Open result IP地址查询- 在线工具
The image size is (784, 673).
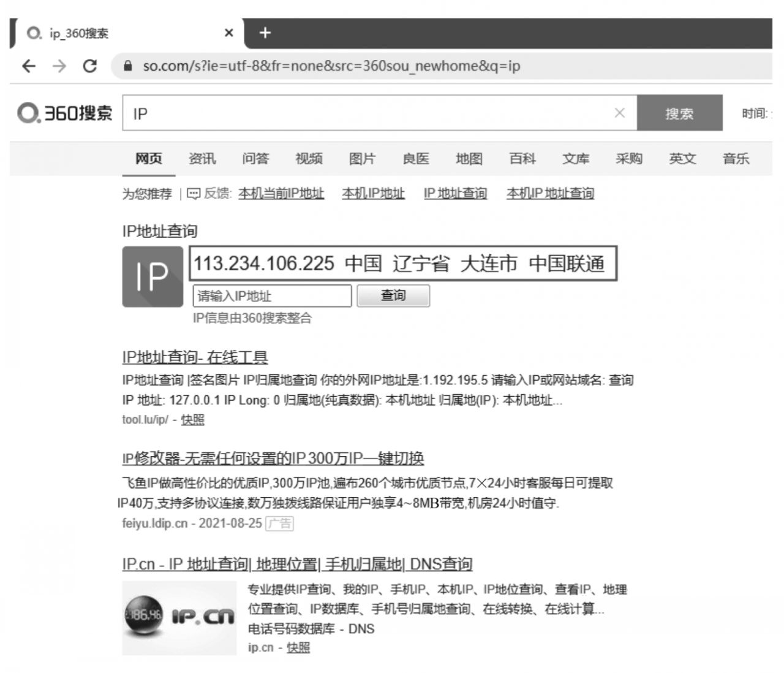pos(195,357)
